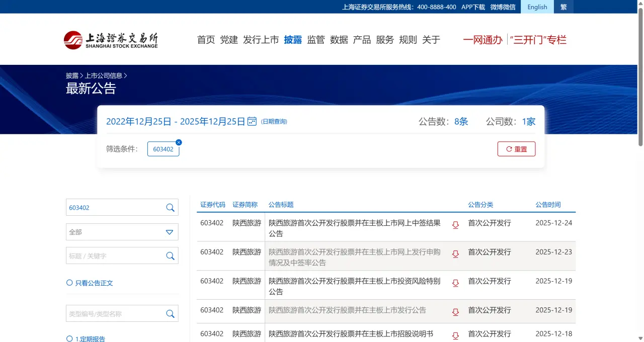Open the 数据 navigation menu
This screenshot has width=644, height=342.
(x=339, y=40)
